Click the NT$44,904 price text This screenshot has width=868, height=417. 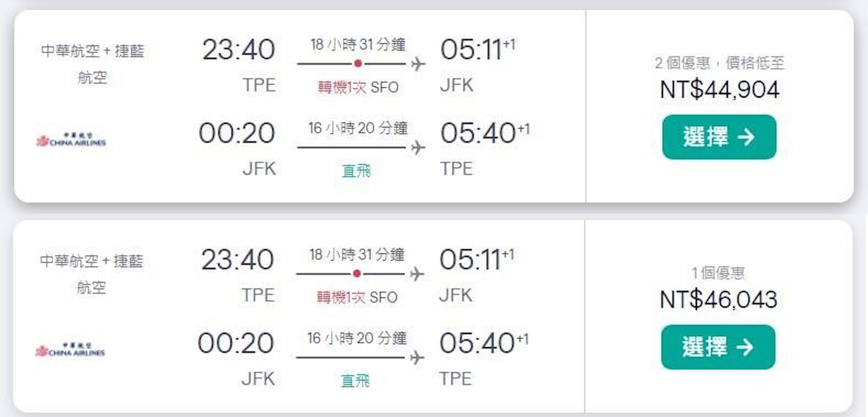[719, 90]
